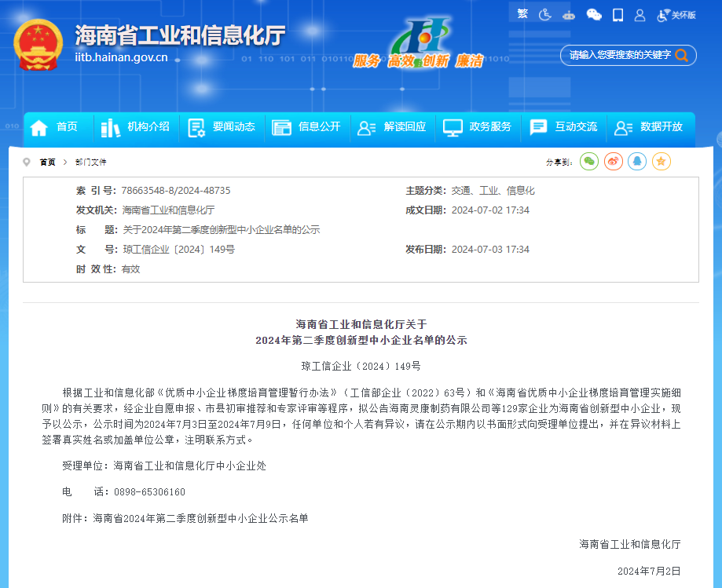Share to Qzone via star icon
This screenshot has height=588, width=722.
pyautogui.click(x=662, y=162)
